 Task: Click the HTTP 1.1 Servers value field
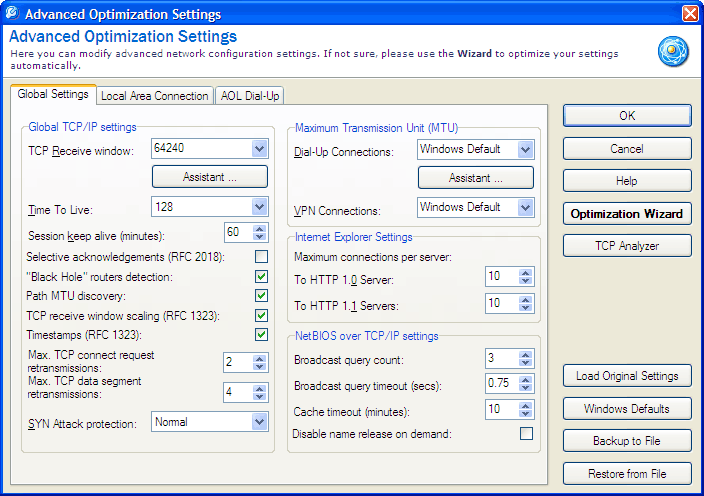tap(502, 303)
